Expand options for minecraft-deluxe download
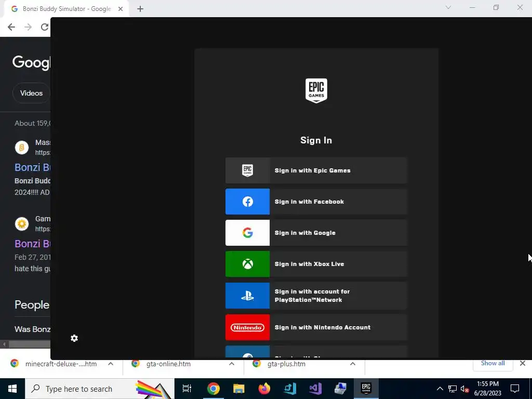 111,364
